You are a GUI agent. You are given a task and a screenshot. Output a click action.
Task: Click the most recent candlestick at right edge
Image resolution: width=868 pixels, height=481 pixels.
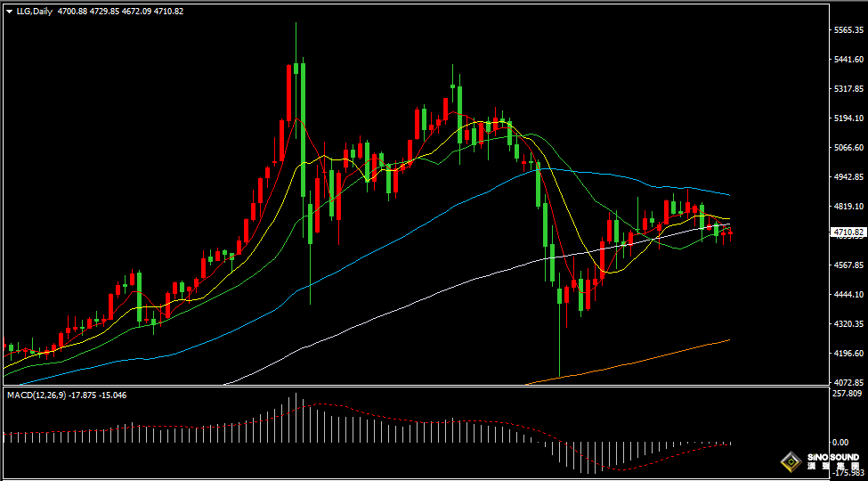coord(730,233)
